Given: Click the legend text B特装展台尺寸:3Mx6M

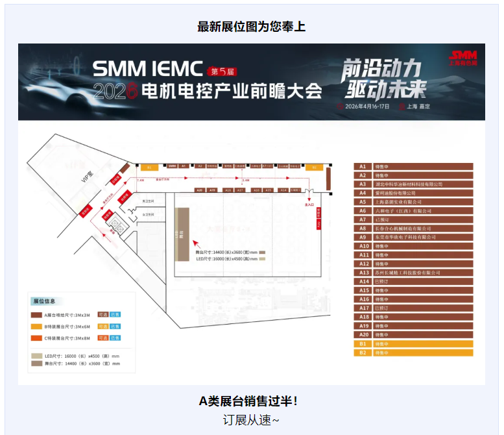Looking at the screenshot, I should [x=67, y=327].
